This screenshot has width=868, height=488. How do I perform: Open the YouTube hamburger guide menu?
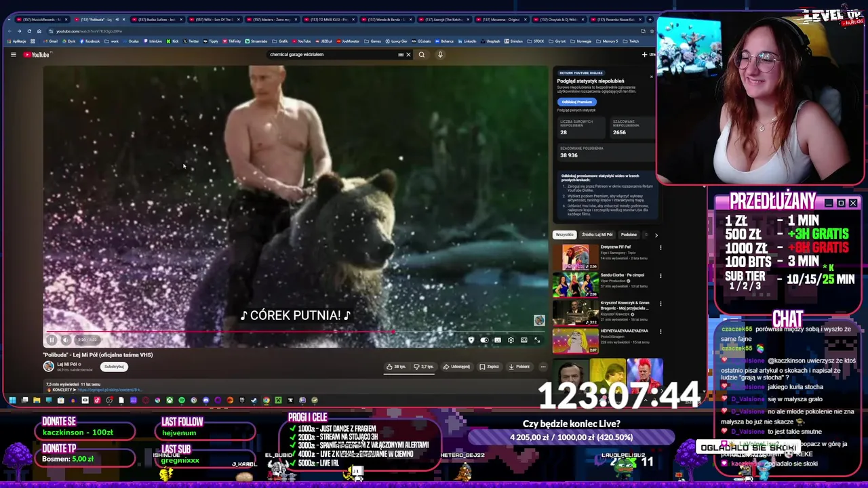click(x=13, y=55)
